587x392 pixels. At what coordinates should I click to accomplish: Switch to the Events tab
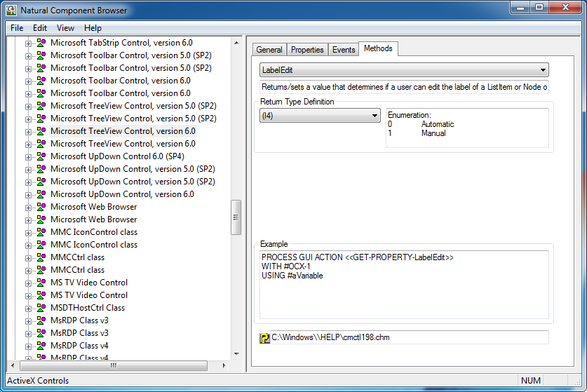(x=343, y=50)
